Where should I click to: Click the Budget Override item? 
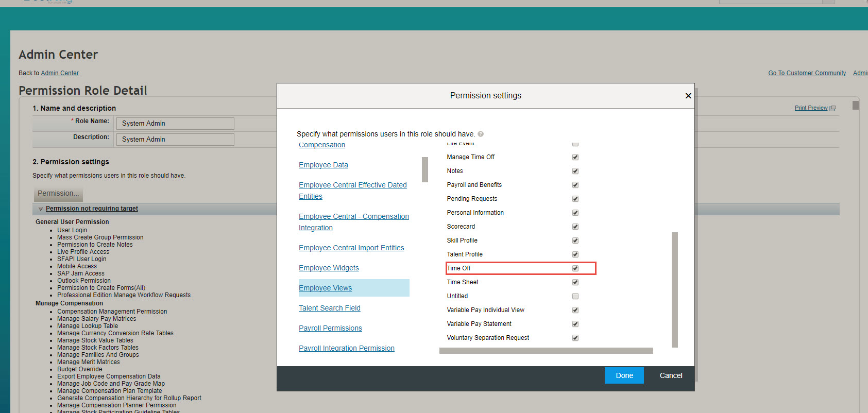click(x=80, y=369)
